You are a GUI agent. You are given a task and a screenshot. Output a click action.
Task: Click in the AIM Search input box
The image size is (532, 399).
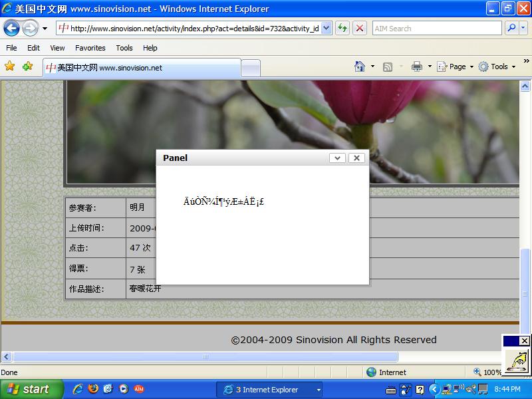click(x=436, y=29)
